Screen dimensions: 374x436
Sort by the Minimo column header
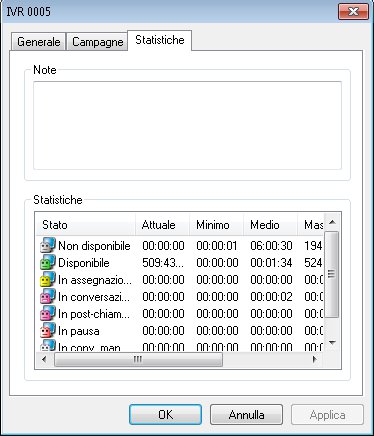point(216,224)
